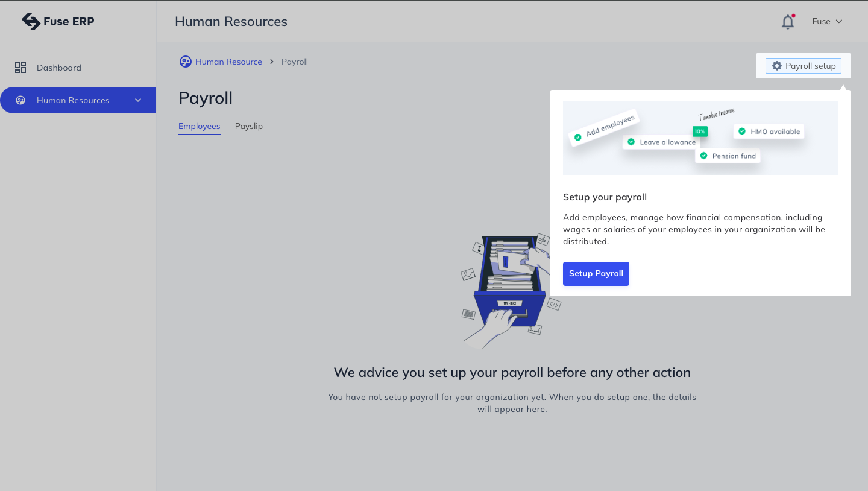The image size is (868, 491).
Task: Click the green 10% taxable income badge
Action: tap(700, 131)
